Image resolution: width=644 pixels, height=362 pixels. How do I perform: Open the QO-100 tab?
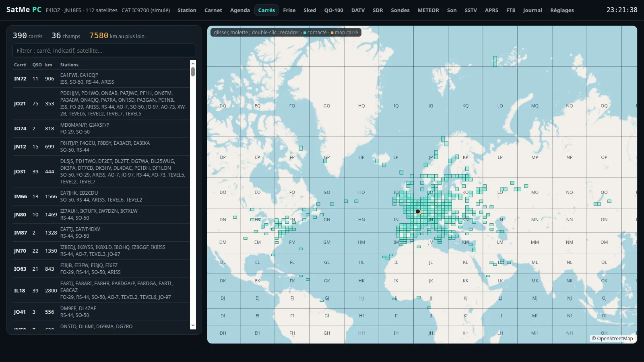(334, 10)
